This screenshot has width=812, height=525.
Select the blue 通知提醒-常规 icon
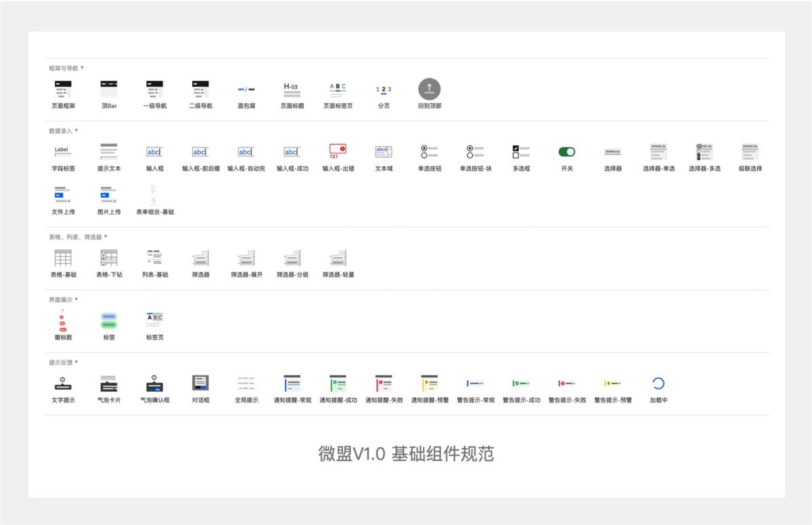click(x=292, y=383)
